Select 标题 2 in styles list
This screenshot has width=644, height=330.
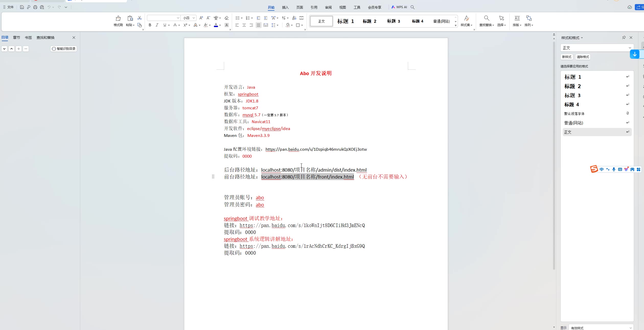tap(597, 86)
